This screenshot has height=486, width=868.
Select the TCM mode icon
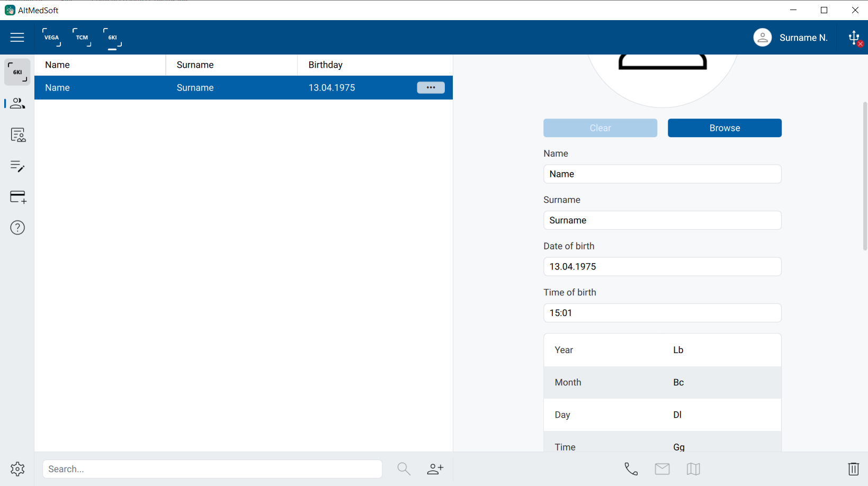pyautogui.click(x=82, y=38)
